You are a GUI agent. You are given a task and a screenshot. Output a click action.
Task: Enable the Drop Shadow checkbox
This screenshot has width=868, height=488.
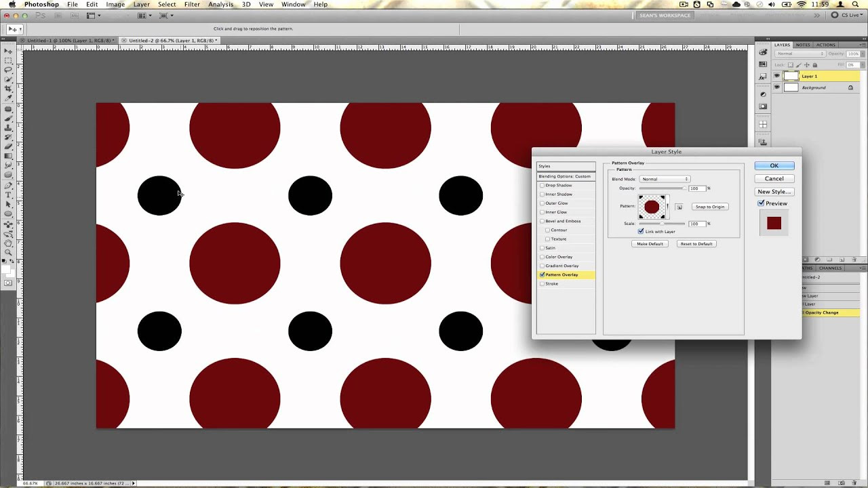click(x=542, y=185)
